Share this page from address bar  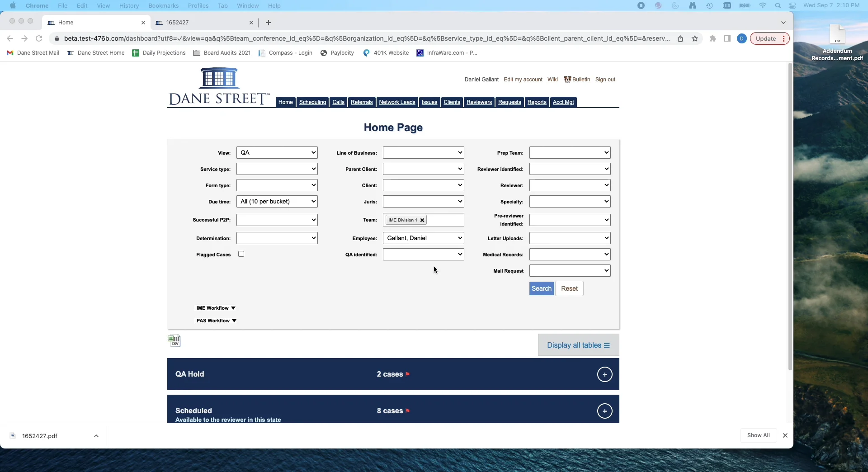pyautogui.click(x=680, y=38)
